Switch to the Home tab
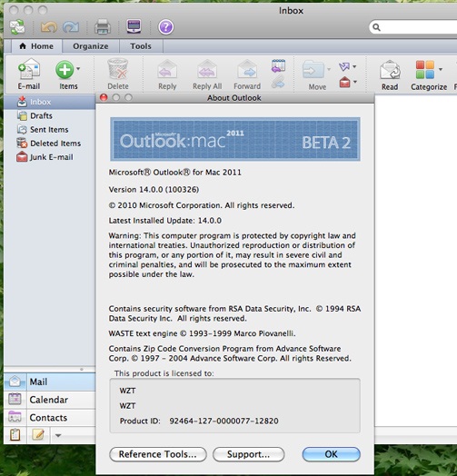 tap(36, 46)
